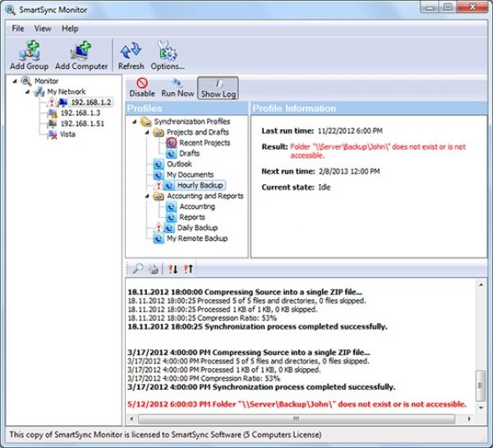Minimize the SmartSync Monitor window

(x=430, y=7)
